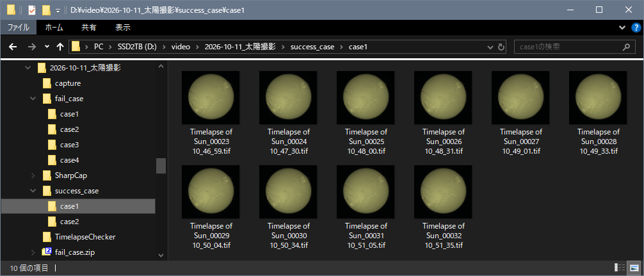The image size is (644, 276).
Task: Click the navigation pane scroll-up arrow
Action: point(161,66)
